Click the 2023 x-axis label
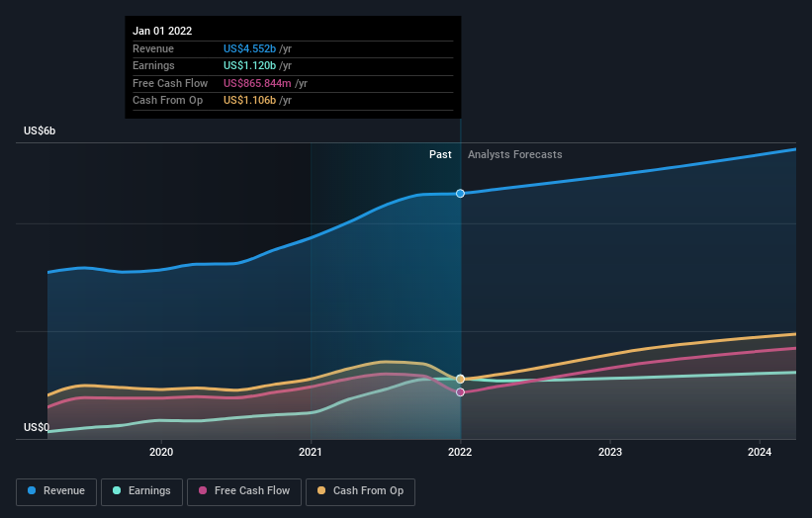 610,452
